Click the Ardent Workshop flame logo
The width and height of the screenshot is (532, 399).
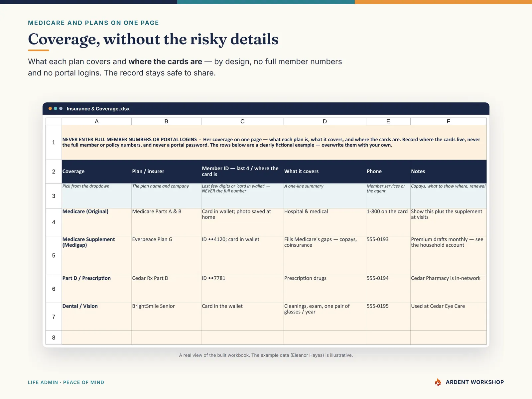click(438, 382)
